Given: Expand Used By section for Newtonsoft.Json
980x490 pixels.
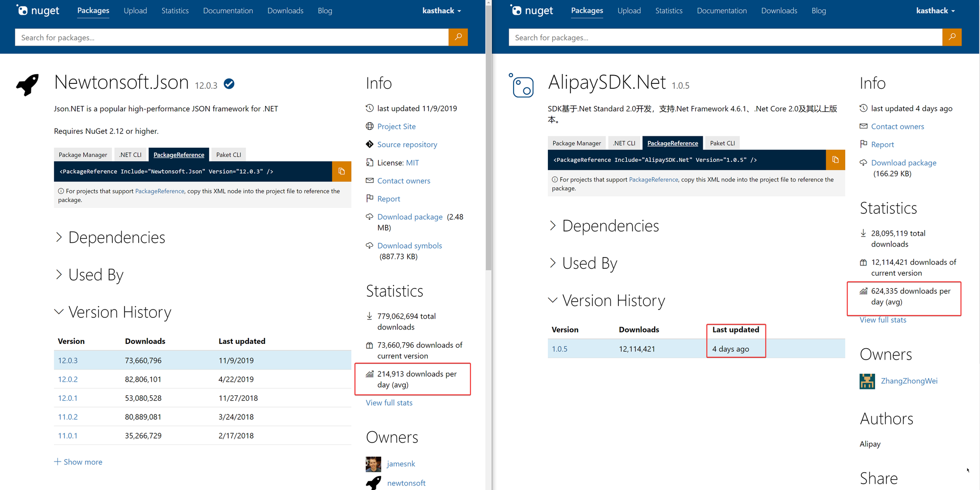Looking at the screenshot, I should tap(89, 275).
